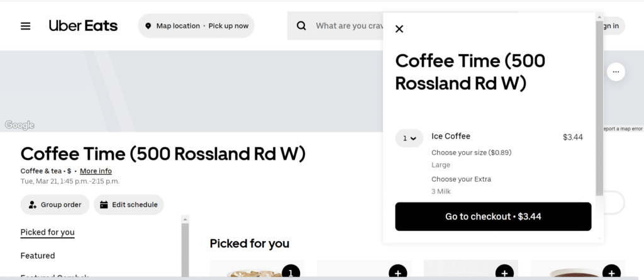Open the hamburger menu
The width and height of the screenshot is (644, 280).
click(x=25, y=26)
